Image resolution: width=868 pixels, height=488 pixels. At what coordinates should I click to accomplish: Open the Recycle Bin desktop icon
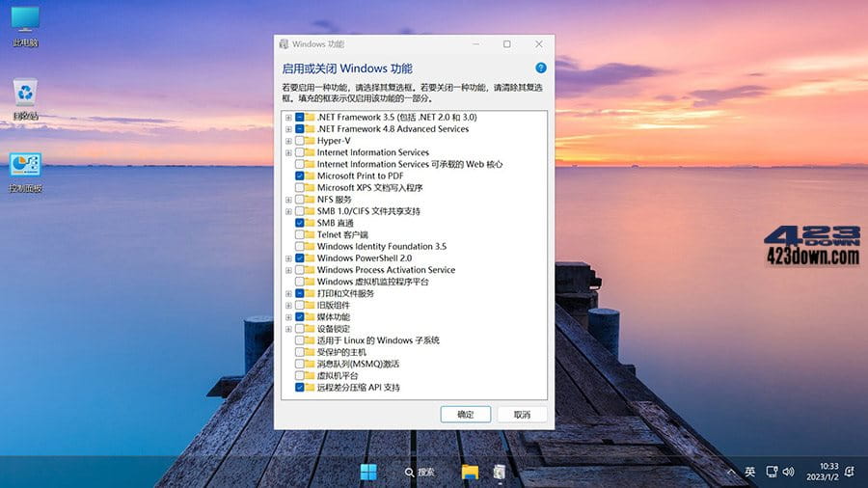click(25, 99)
